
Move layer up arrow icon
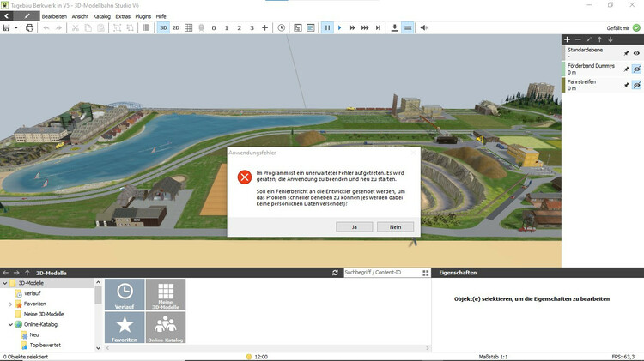(x=599, y=39)
